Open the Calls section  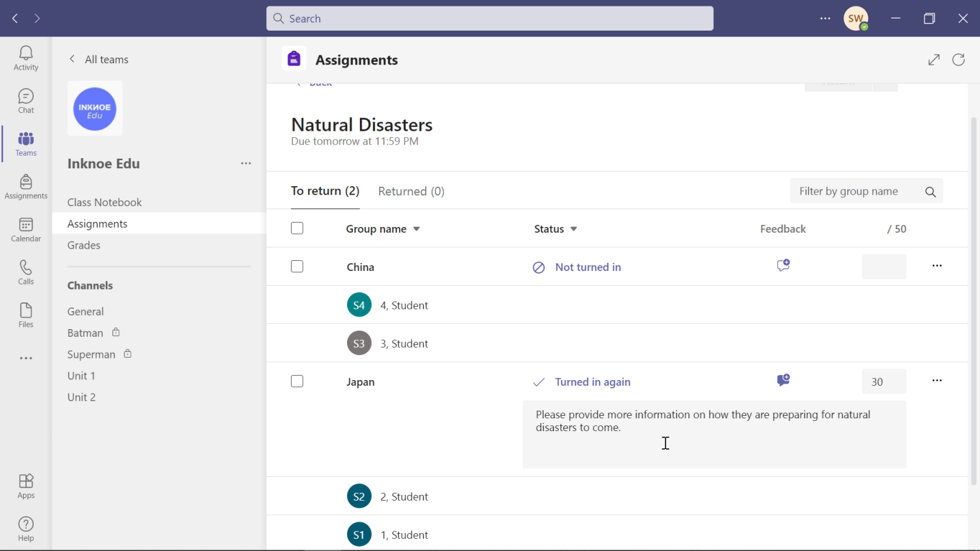[26, 272]
